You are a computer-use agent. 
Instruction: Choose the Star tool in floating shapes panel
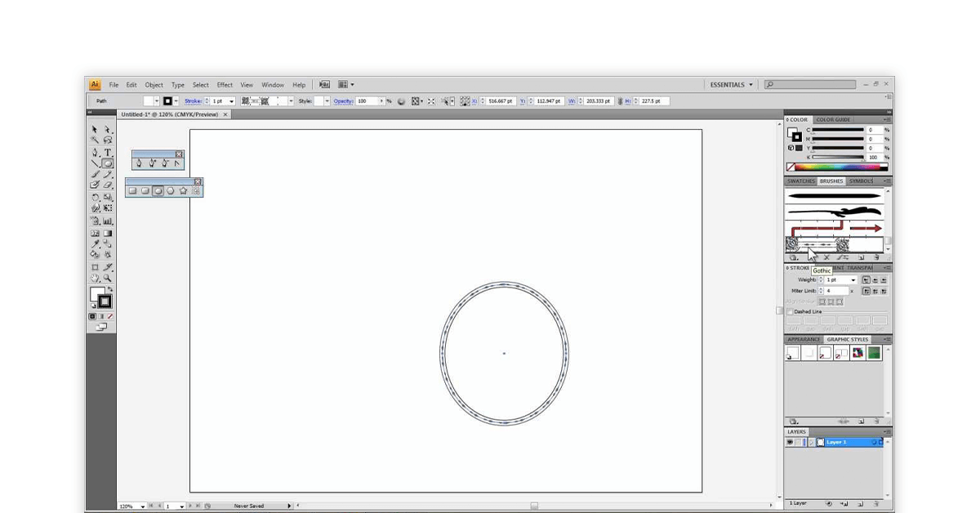pyautogui.click(x=183, y=190)
